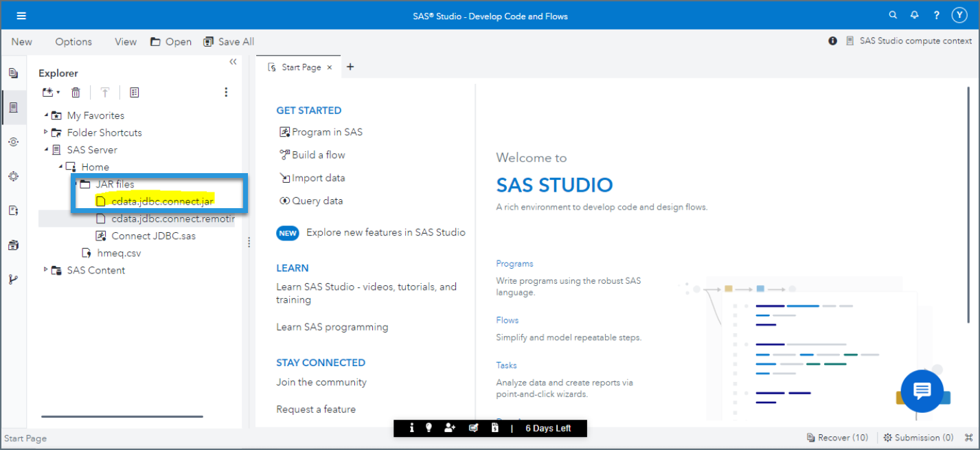
Task: Click the search icon in top bar
Action: click(892, 14)
